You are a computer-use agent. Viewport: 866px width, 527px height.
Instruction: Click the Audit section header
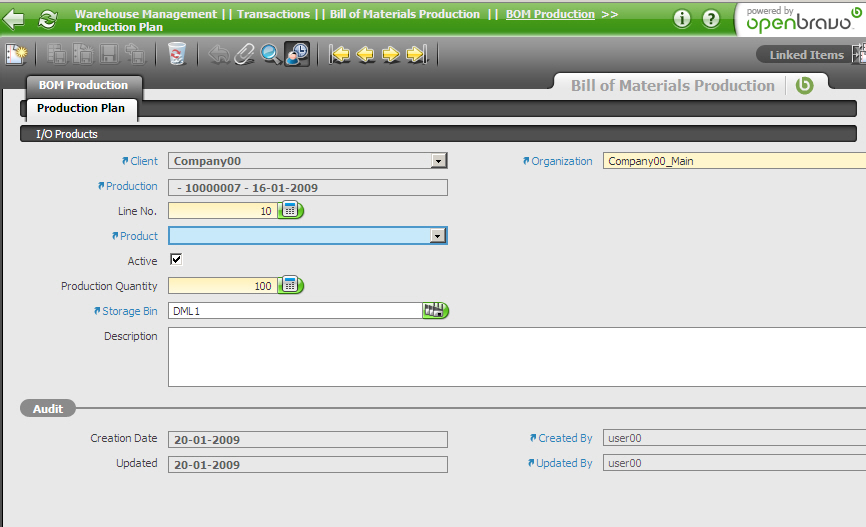click(47, 409)
